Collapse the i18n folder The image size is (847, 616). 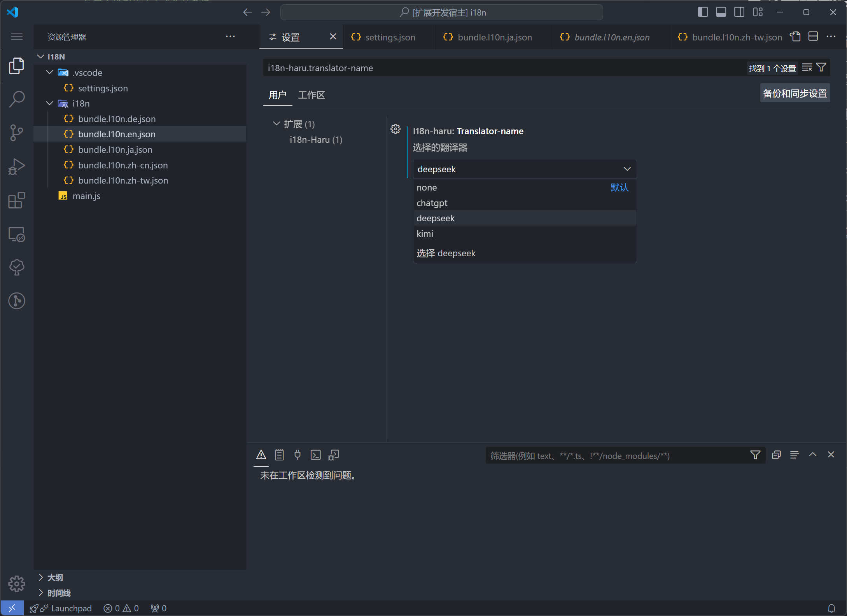point(49,103)
